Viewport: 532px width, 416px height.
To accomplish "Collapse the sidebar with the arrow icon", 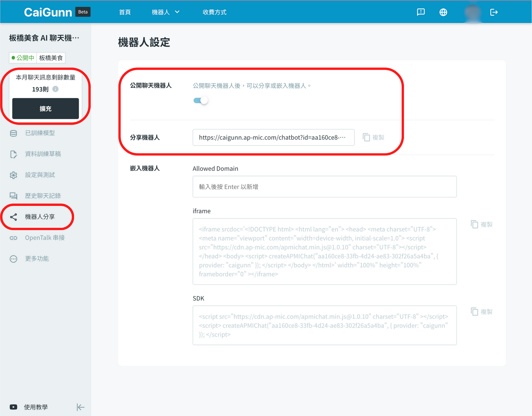I will [x=81, y=407].
